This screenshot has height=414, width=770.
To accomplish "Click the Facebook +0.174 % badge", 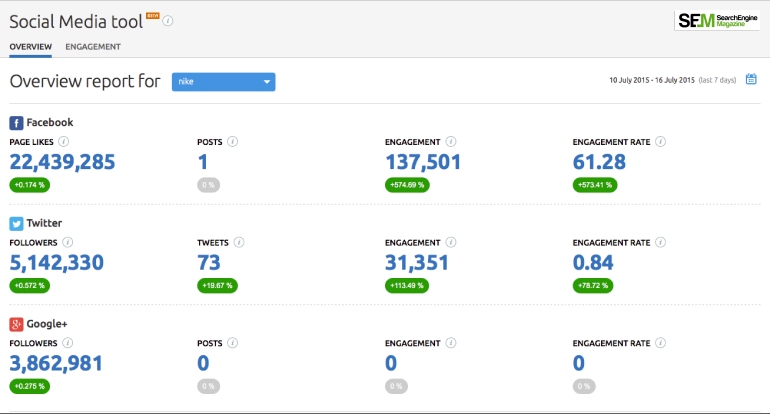I will tap(29, 185).
